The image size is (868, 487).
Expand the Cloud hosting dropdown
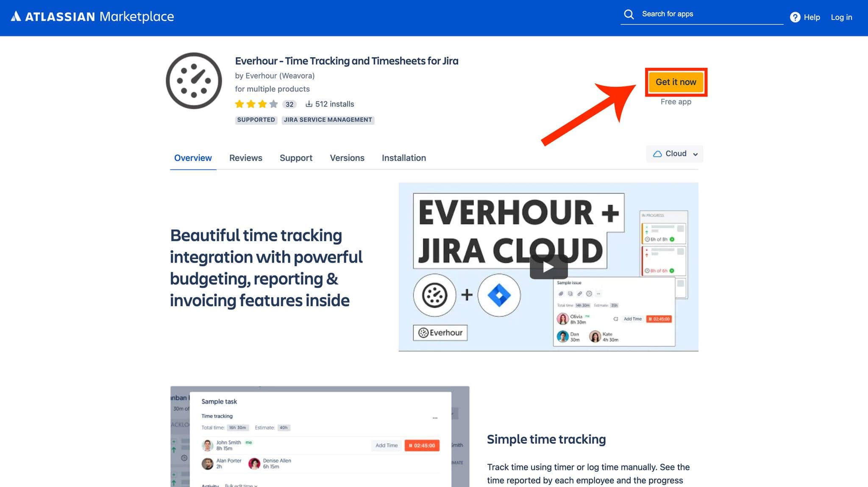(675, 154)
